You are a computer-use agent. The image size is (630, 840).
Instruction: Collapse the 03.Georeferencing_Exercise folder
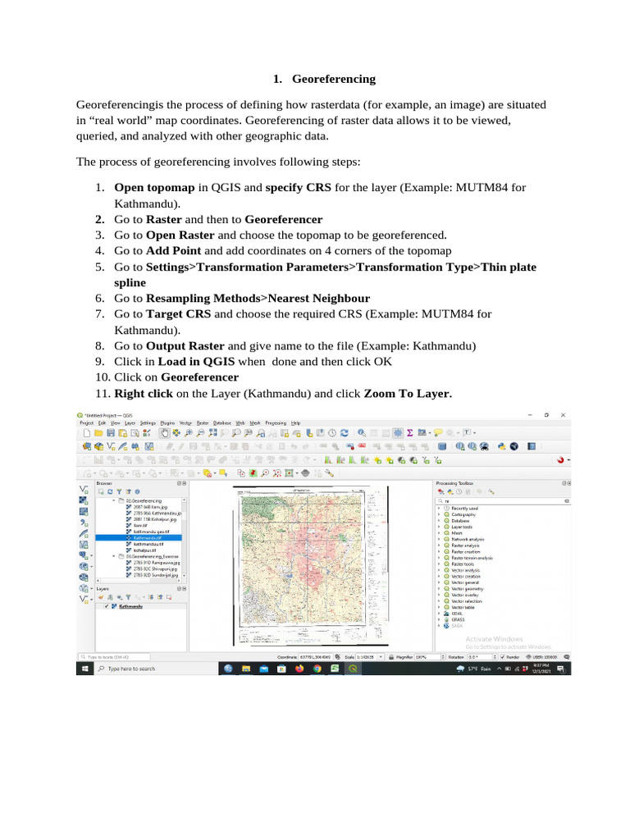(x=113, y=556)
